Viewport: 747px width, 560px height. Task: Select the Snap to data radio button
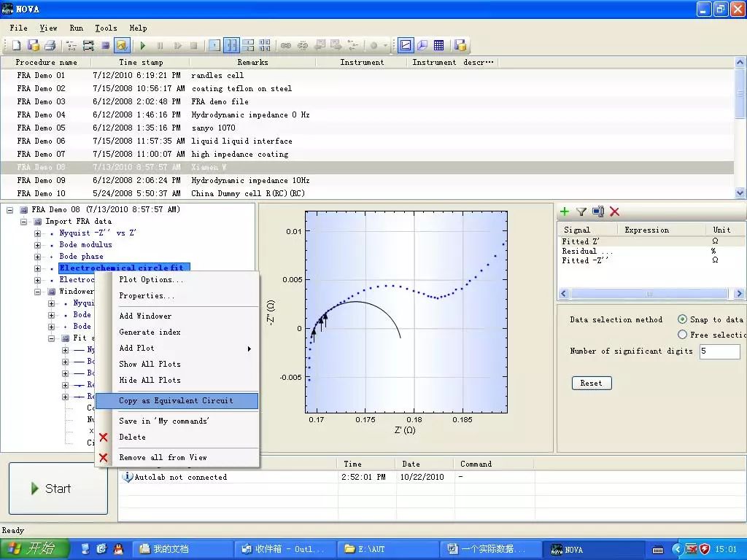(x=682, y=319)
